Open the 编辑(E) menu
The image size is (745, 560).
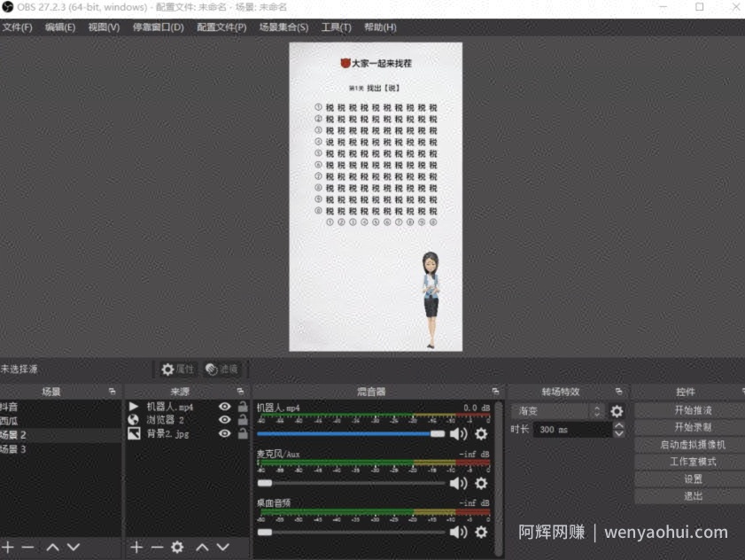pyautogui.click(x=60, y=27)
